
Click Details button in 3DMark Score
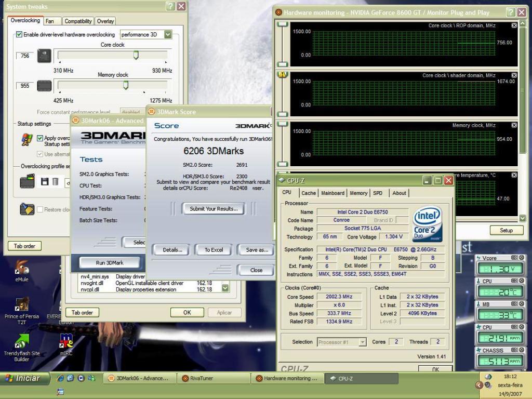pyautogui.click(x=172, y=250)
